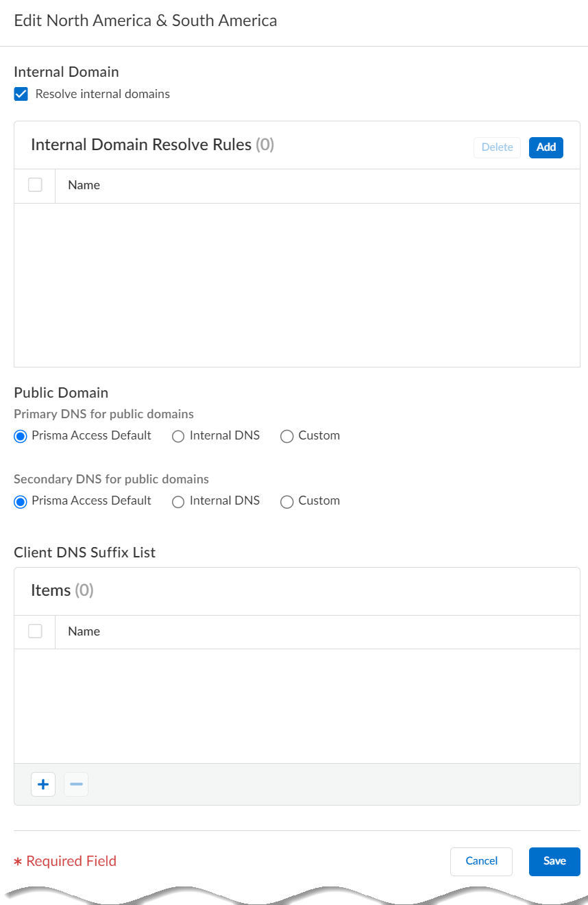Image resolution: width=588 pixels, height=905 pixels.
Task: Toggle select-all checkbox in Internal Domain Resolve Rules
Action: [35, 185]
